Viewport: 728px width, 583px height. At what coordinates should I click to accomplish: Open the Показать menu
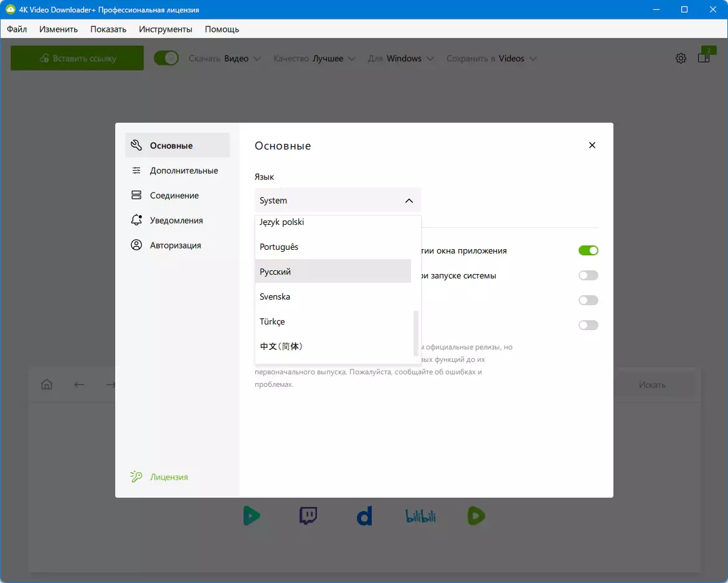click(x=108, y=29)
